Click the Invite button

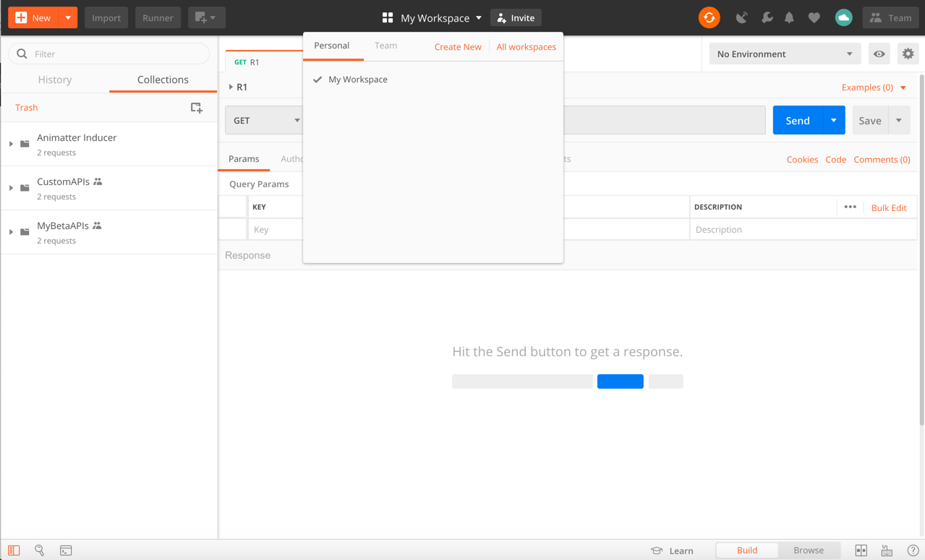click(516, 18)
